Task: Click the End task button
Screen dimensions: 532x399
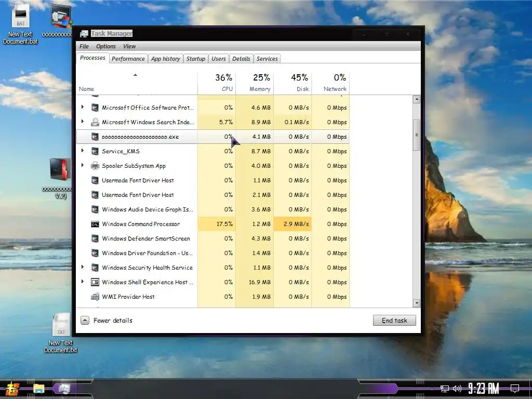Action: [x=394, y=320]
